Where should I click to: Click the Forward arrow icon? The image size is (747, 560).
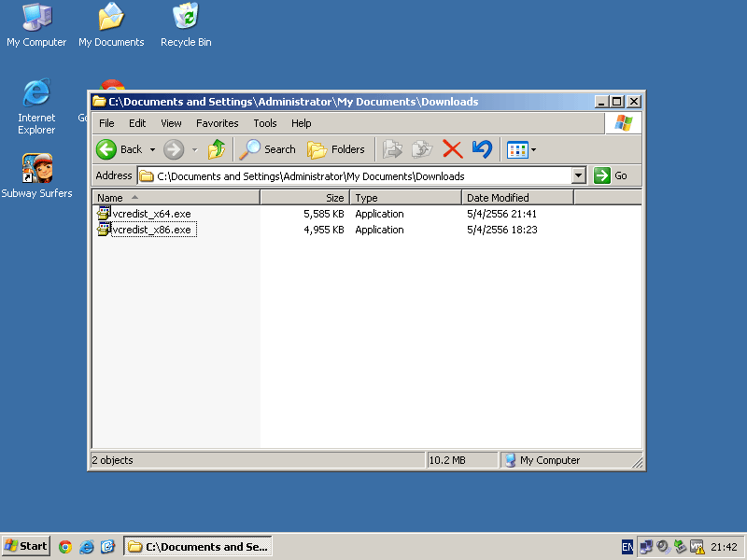pyautogui.click(x=174, y=149)
